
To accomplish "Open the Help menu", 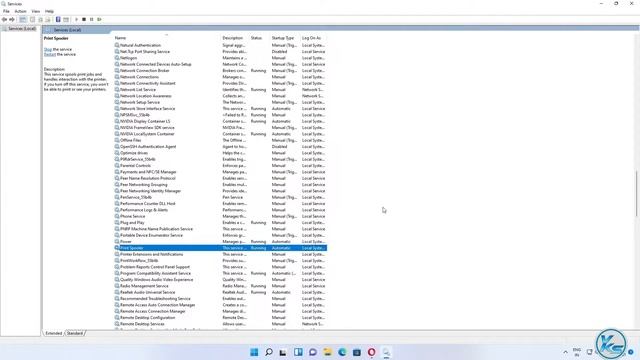I will [49, 11].
